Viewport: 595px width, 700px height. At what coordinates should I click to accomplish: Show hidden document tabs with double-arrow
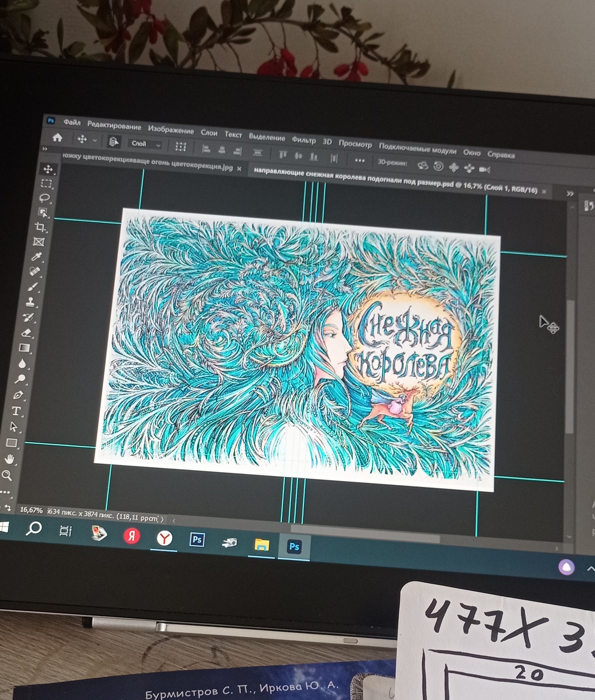(570, 194)
